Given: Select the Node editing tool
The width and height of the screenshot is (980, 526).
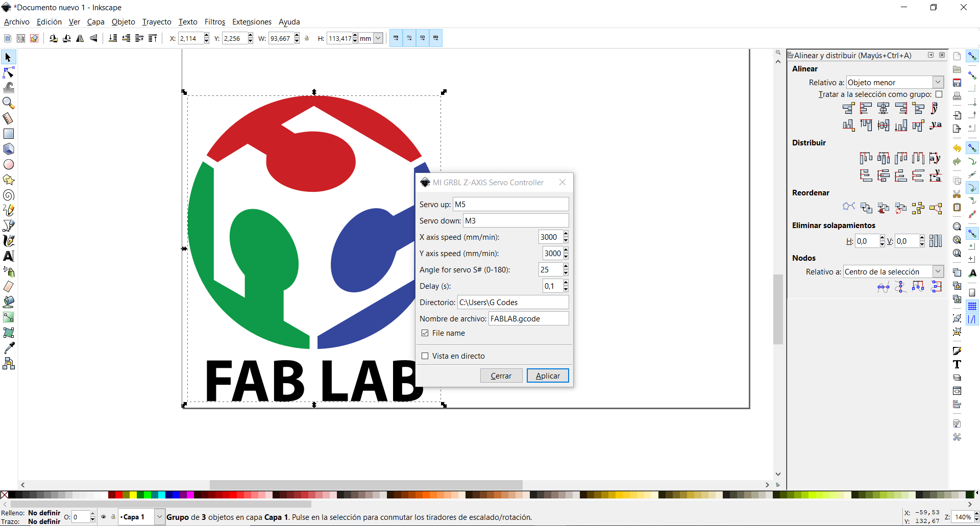Looking at the screenshot, I should 9,72.
